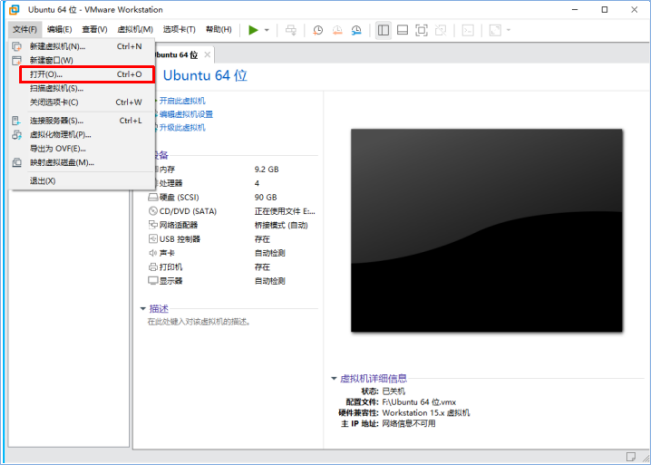
Task: Click the USB 控制器 icon
Action: [153, 239]
